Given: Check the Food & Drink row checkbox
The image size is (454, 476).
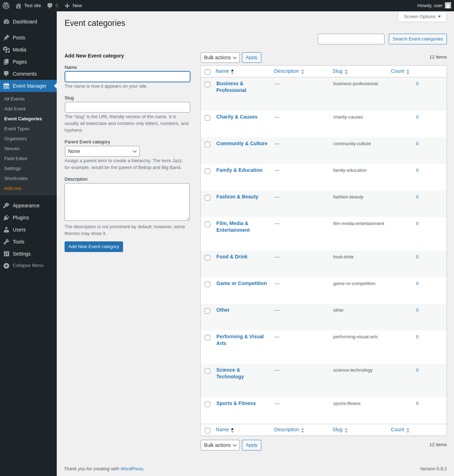Looking at the screenshot, I should [x=207, y=258].
